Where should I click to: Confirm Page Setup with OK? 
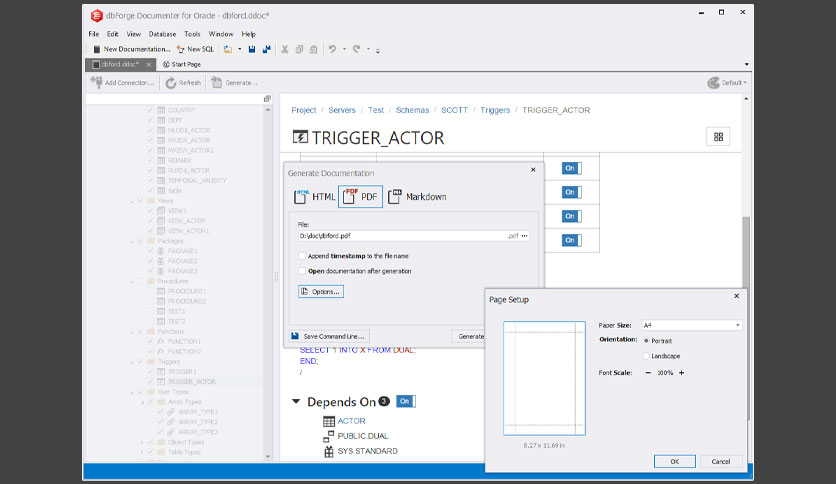point(674,462)
